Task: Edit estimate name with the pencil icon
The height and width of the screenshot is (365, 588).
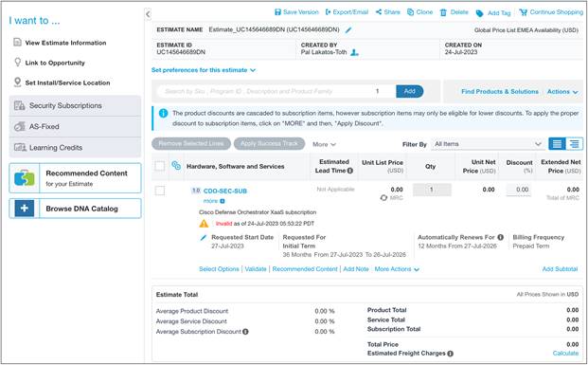Action: coord(348,29)
